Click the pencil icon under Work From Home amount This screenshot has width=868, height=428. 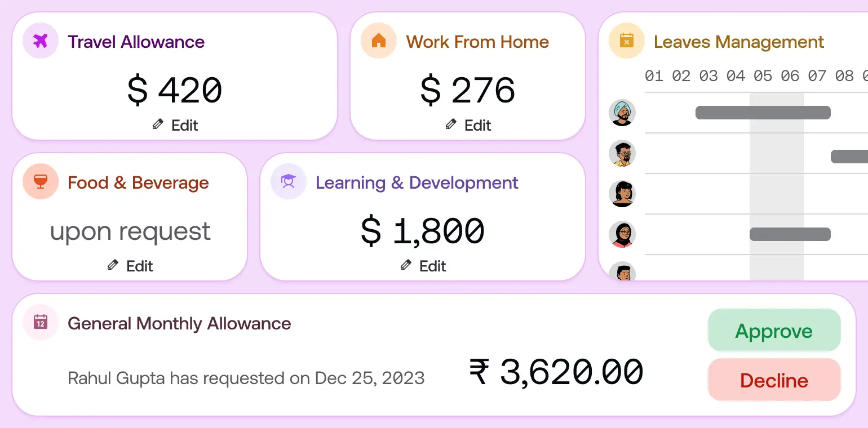click(450, 124)
